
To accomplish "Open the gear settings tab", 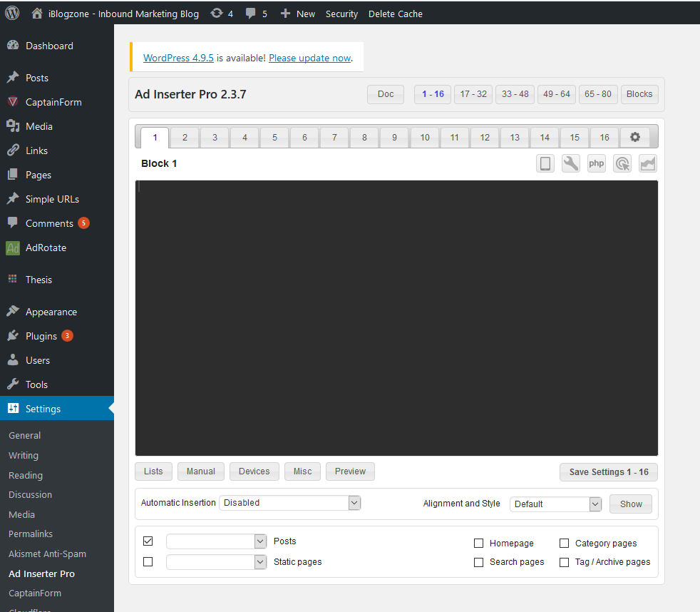I will tap(635, 137).
